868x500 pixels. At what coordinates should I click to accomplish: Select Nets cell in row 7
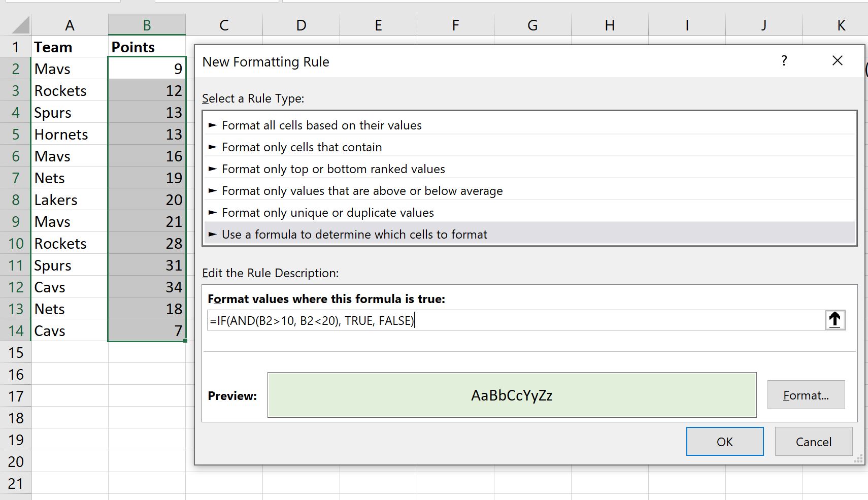point(70,178)
